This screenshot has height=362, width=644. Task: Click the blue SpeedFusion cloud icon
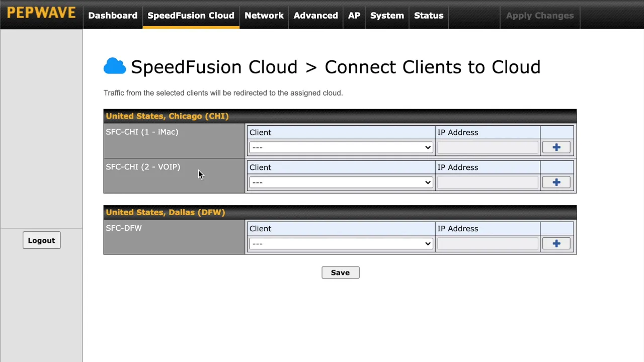tap(115, 66)
